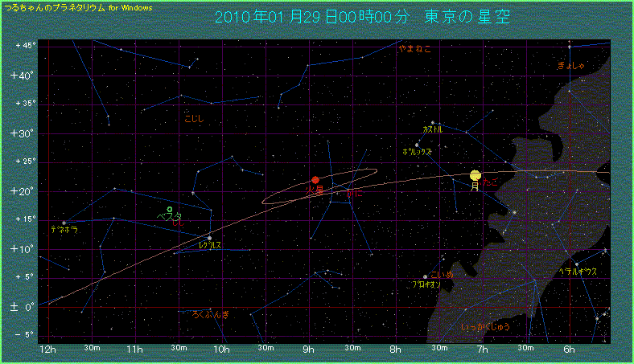Click the 12h right ascension axis label
The image size is (634, 364).
coord(47,350)
